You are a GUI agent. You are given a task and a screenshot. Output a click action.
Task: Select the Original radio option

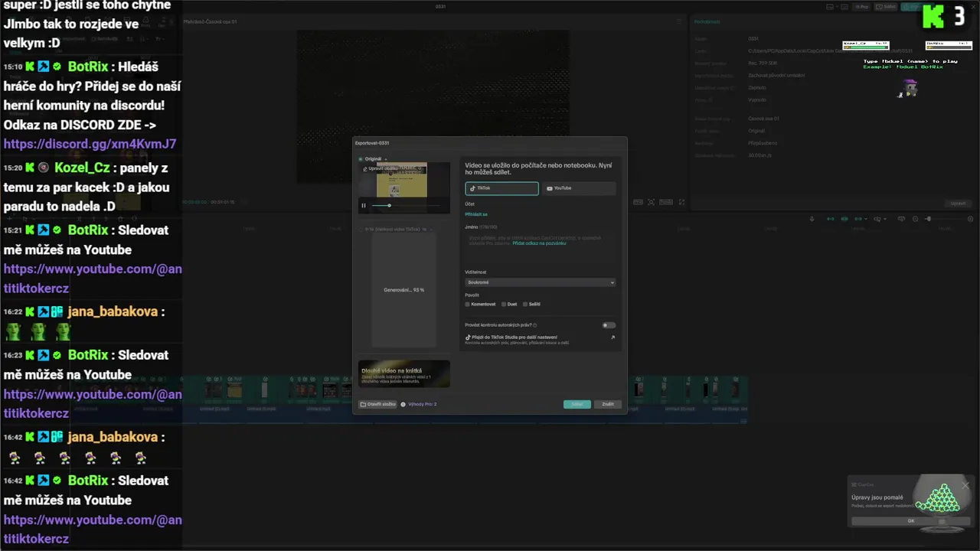(x=361, y=159)
